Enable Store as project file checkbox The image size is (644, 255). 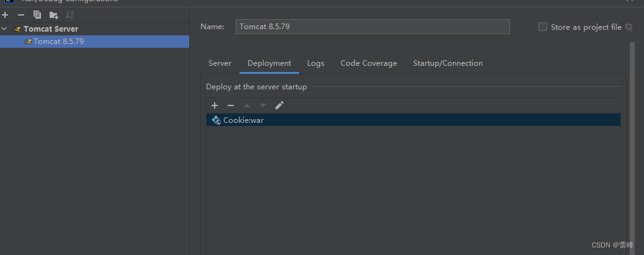tap(542, 27)
